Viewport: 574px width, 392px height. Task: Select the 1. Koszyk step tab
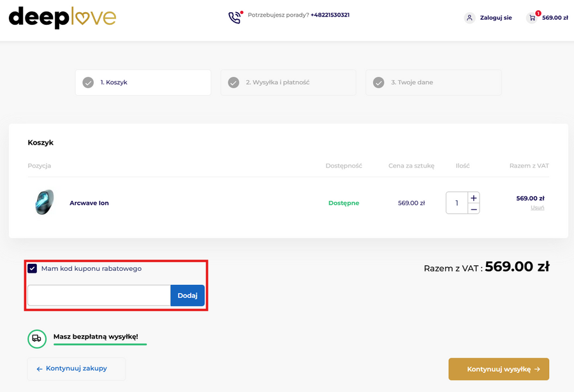[143, 82]
